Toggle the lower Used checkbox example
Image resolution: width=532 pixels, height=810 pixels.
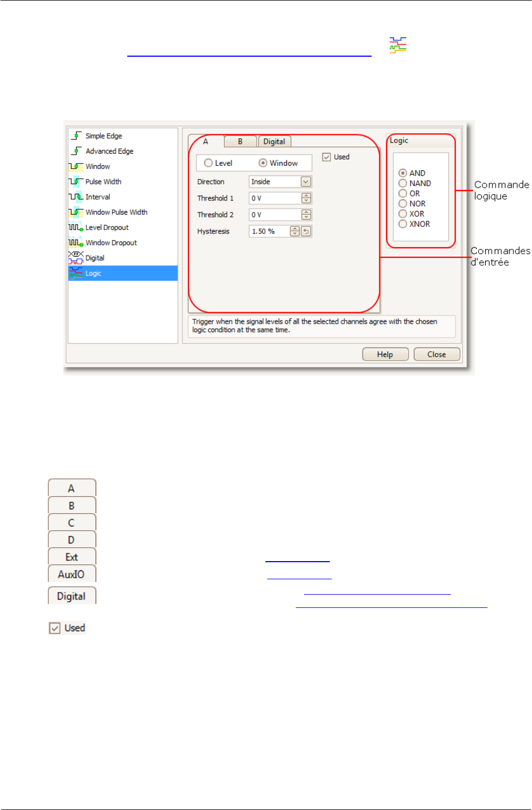pos(55,628)
